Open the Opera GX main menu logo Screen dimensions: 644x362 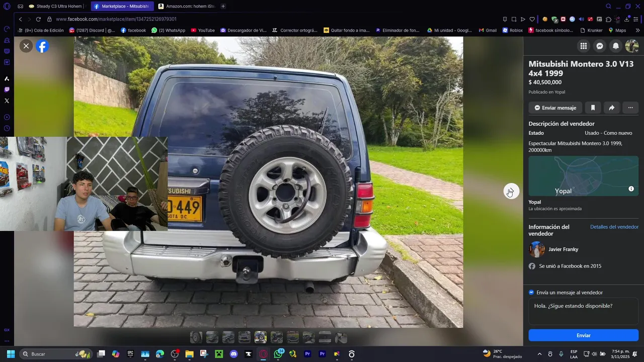tap(7, 6)
